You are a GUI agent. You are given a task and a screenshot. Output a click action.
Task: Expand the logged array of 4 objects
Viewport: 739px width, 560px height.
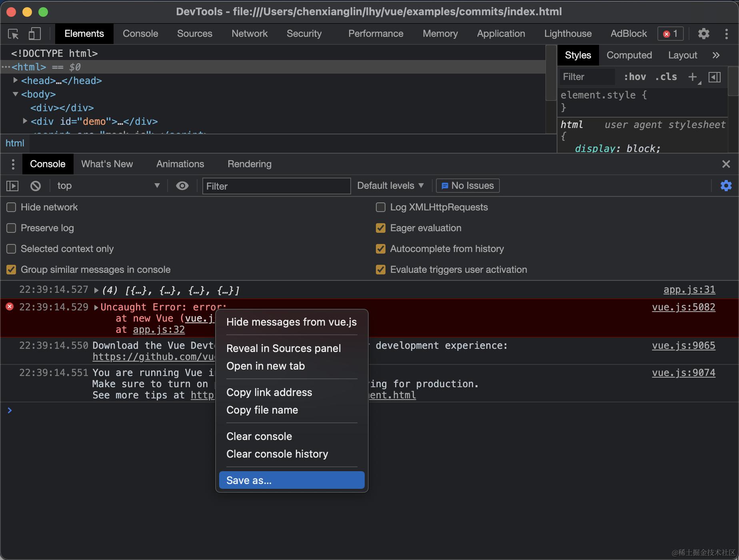pos(96,290)
